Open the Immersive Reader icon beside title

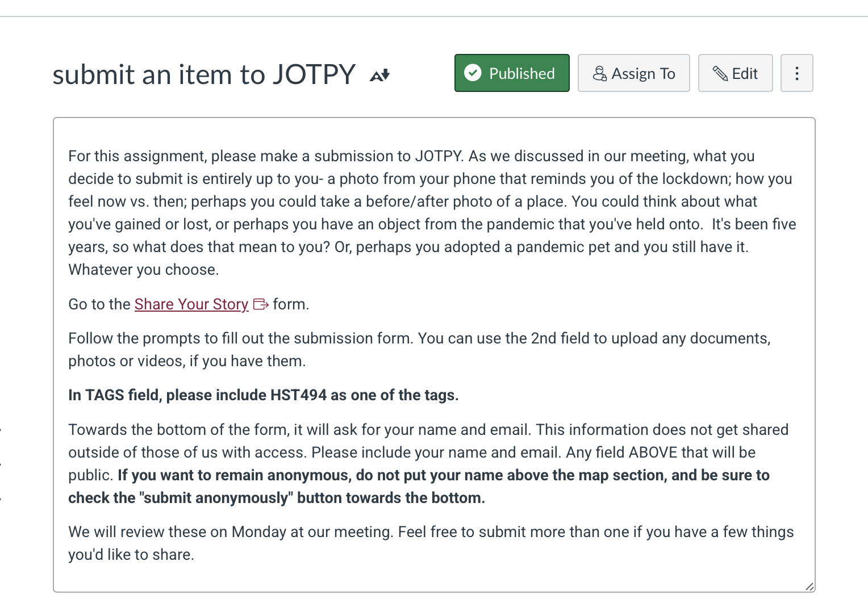tap(380, 75)
